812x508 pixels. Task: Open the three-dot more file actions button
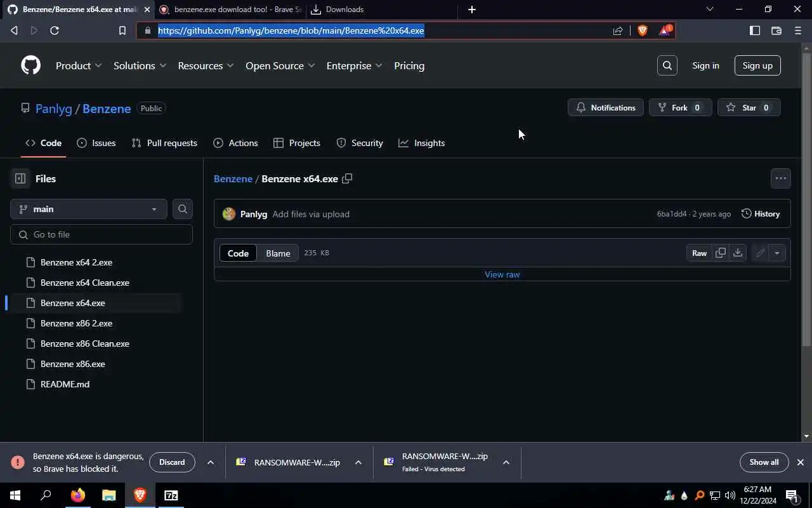(x=781, y=178)
